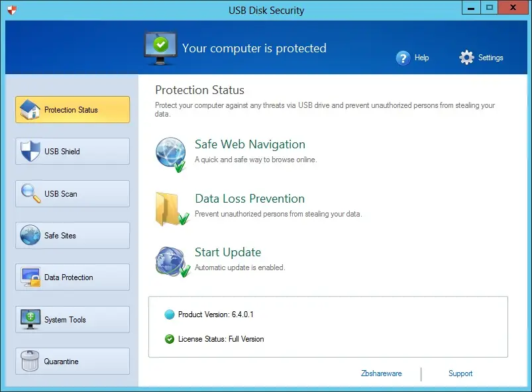The image size is (532, 392).
Task: Click the Settings gear icon
Action: [466, 58]
